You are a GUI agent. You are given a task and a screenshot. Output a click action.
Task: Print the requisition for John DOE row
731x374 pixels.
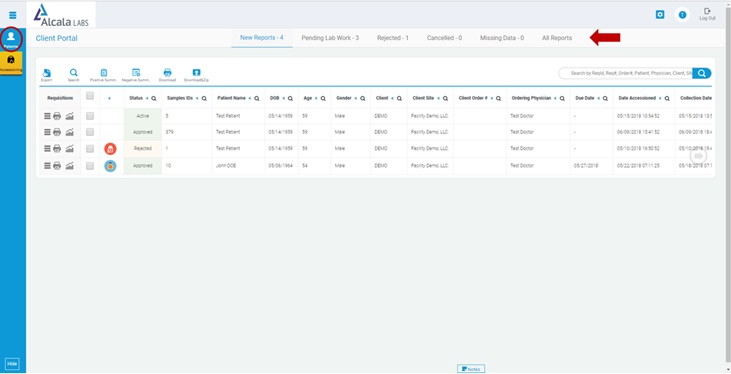click(x=57, y=166)
